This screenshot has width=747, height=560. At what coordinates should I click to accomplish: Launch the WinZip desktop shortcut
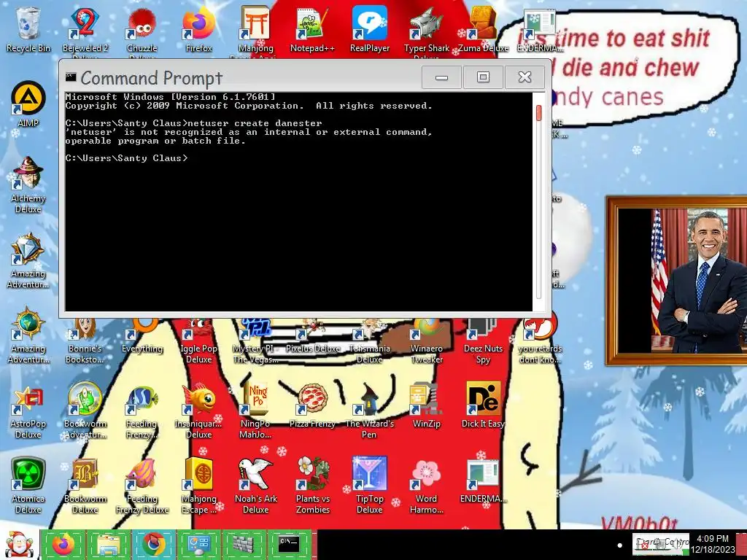point(426,405)
